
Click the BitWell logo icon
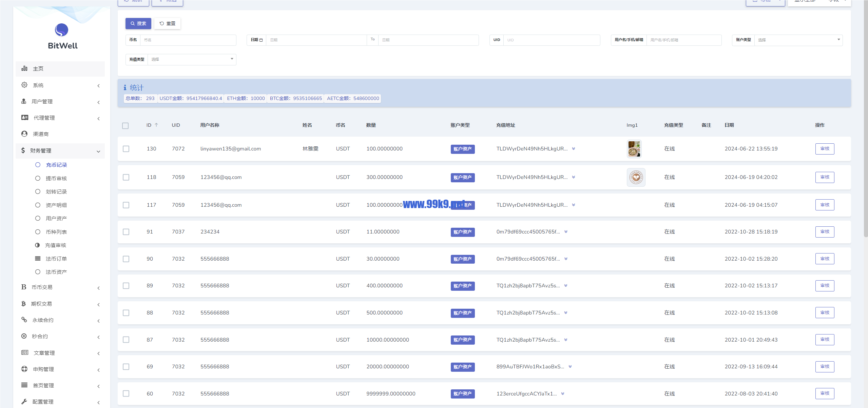point(61,30)
